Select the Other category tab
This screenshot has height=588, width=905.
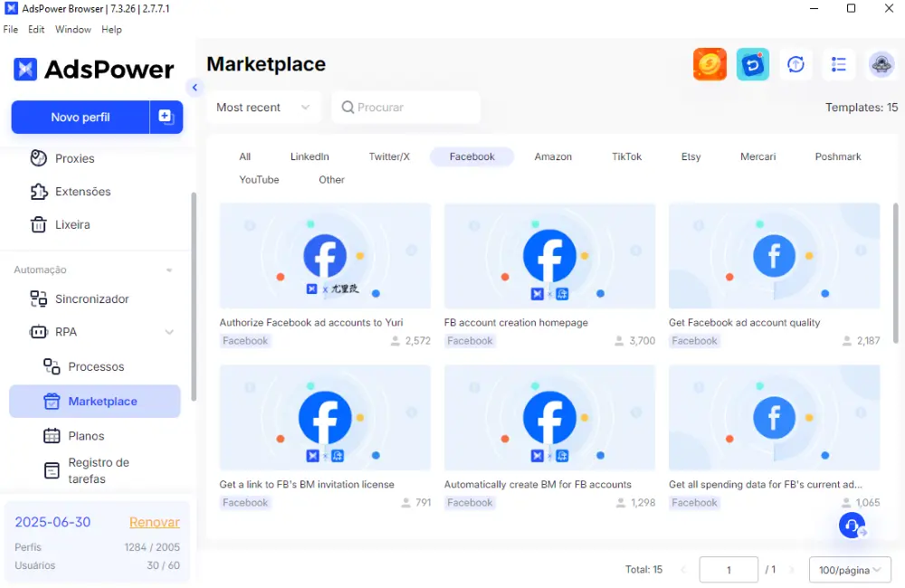coord(331,179)
